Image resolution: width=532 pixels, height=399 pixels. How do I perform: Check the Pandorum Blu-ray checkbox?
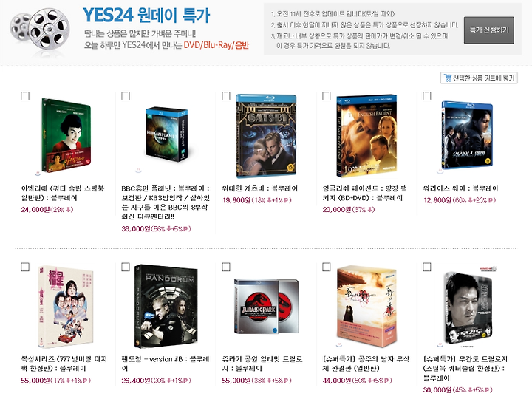tap(126, 267)
